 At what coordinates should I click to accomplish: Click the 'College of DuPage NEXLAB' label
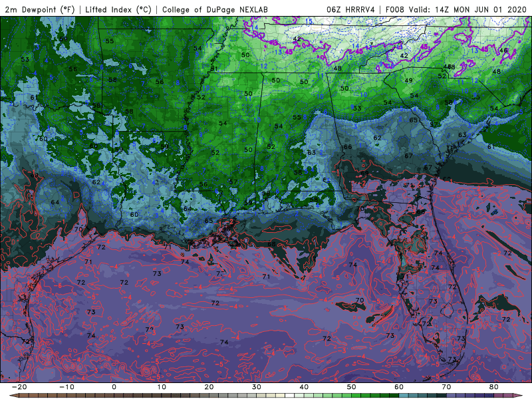[x=215, y=9]
